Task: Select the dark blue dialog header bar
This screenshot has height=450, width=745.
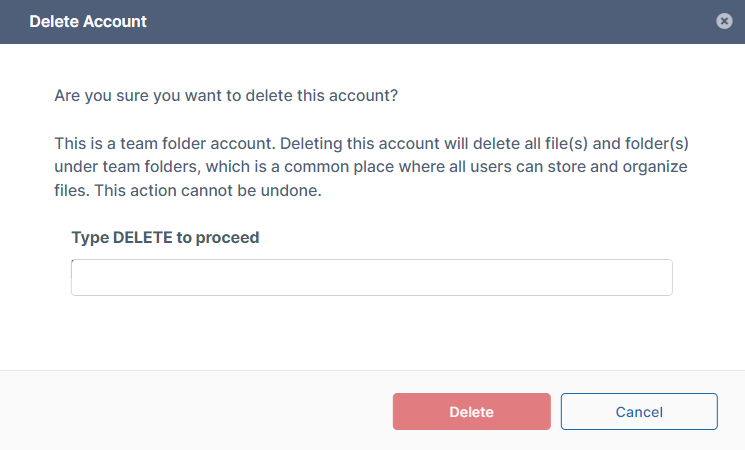Action: (400, 21)
